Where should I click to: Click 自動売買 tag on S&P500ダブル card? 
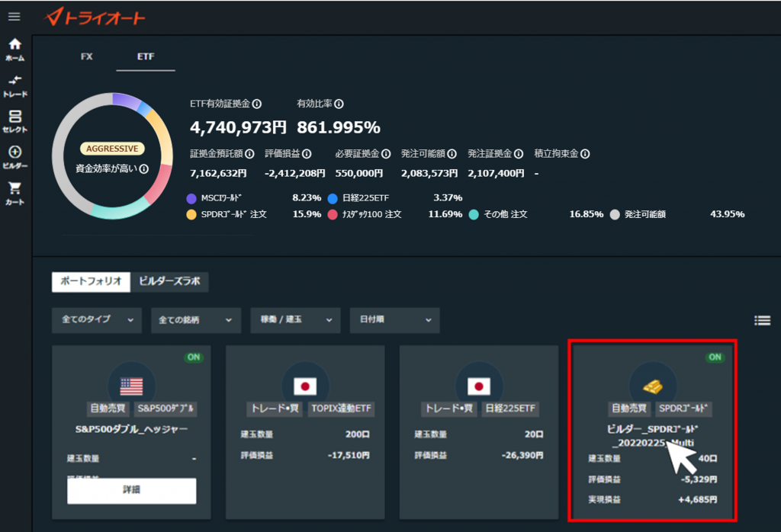(108, 409)
